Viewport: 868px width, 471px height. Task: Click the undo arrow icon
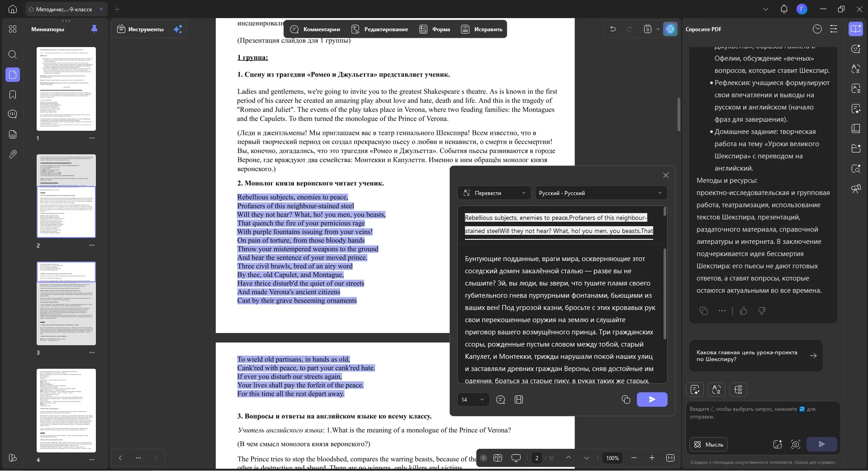613,29
